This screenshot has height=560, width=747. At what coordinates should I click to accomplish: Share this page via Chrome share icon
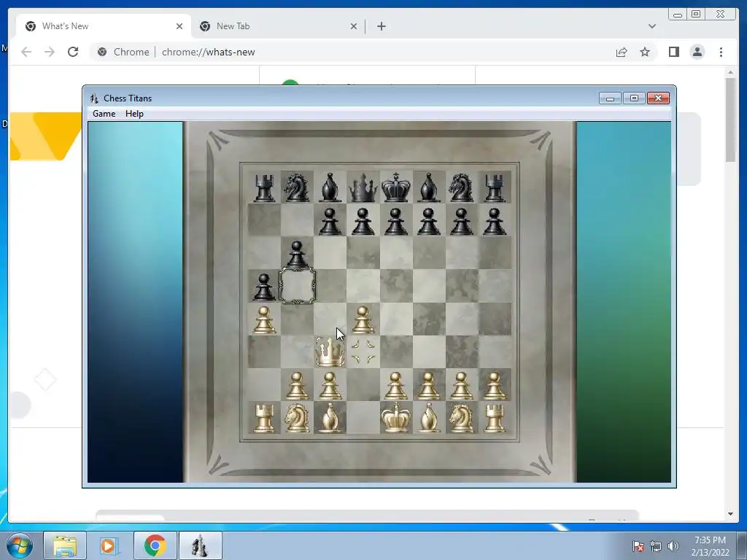pyautogui.click(x=622, y=52)
